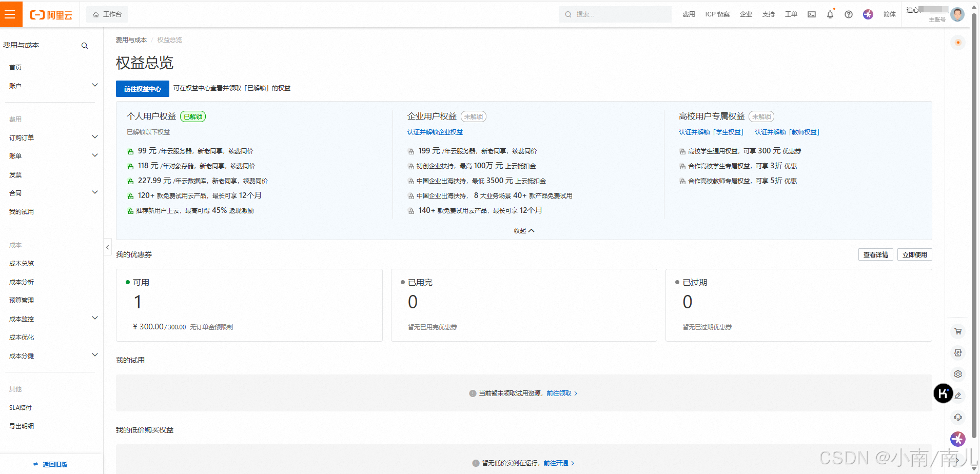This screenshot has width=980, height=474.
Task: Expand the 订购订单 sidebar menu
Action: point(95,137)
